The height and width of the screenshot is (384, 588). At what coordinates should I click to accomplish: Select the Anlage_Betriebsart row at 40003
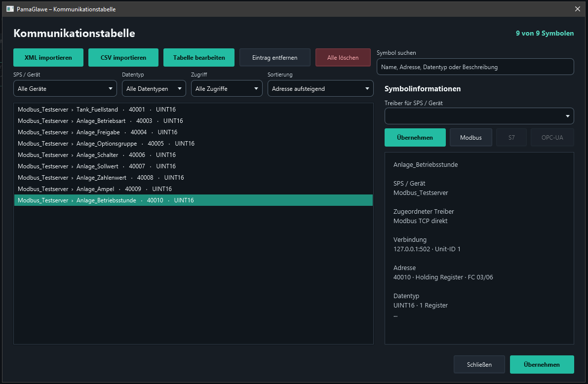[194, 121]
